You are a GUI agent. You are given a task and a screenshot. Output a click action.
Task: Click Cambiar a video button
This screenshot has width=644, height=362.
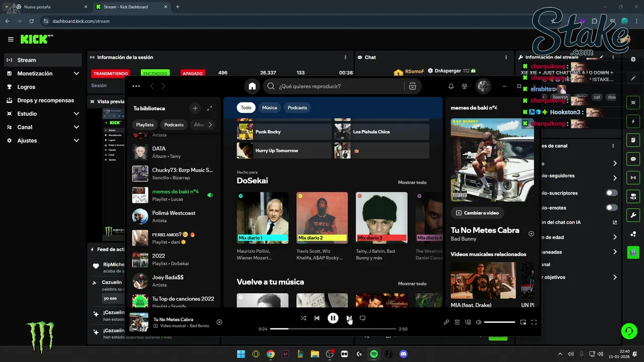coord(478,213)
